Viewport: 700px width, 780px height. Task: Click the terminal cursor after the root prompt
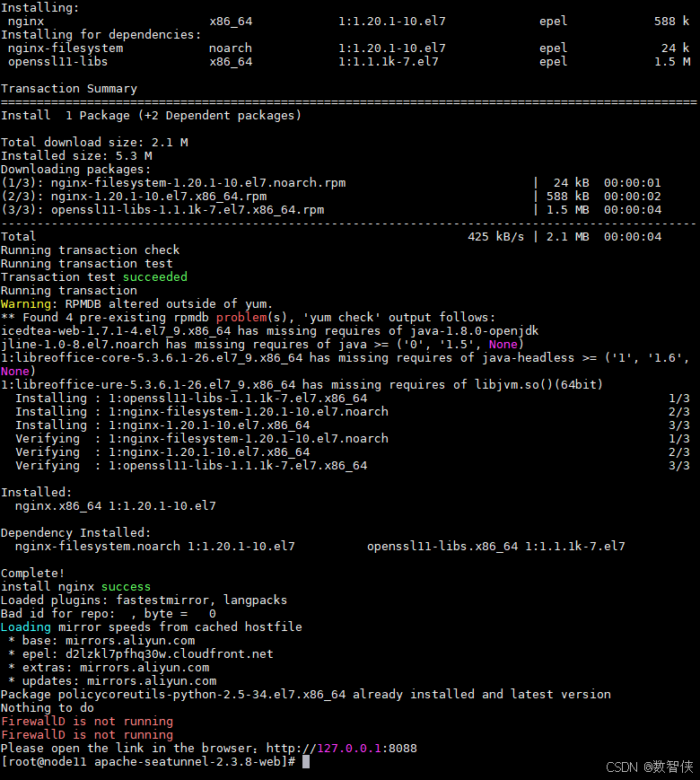point(306,761)
